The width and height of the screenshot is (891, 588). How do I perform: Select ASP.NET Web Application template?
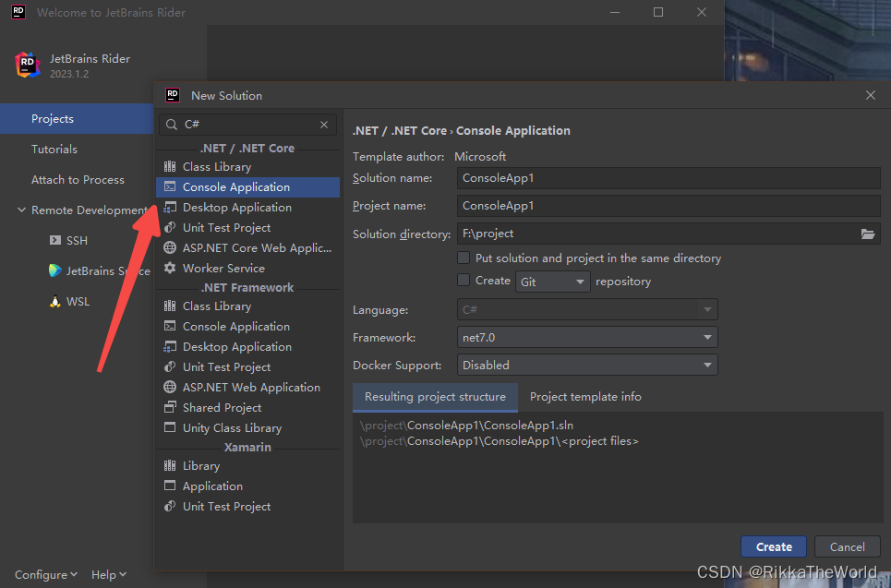[247, 387]
